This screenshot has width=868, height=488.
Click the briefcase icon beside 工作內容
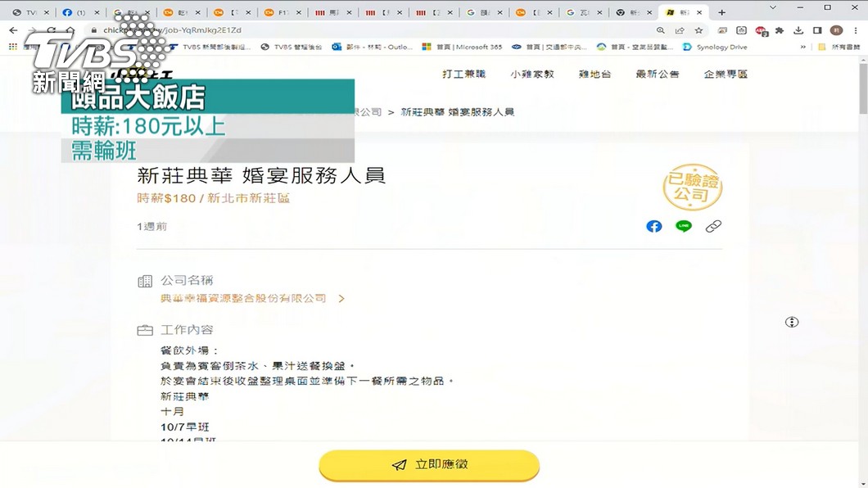144,330
